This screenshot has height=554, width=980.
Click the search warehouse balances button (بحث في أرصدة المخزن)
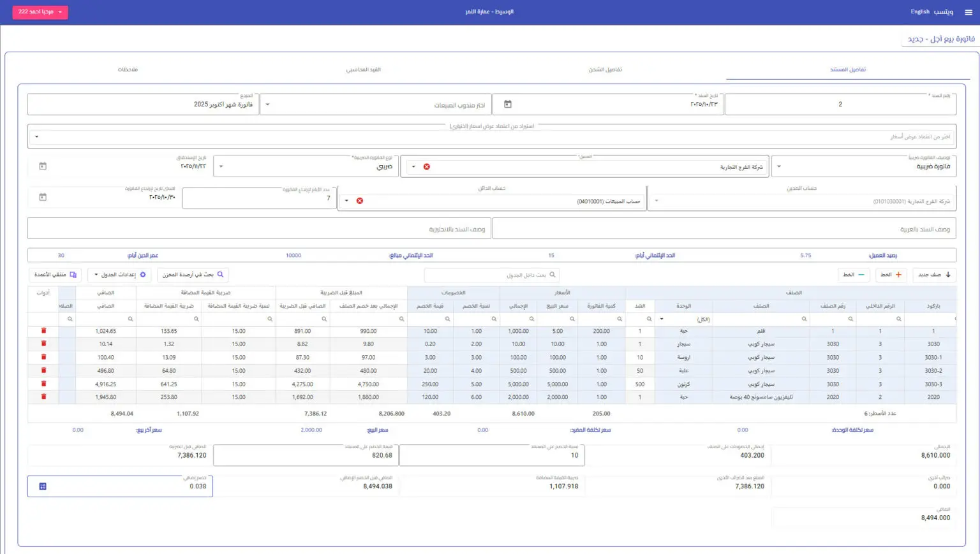193,275
